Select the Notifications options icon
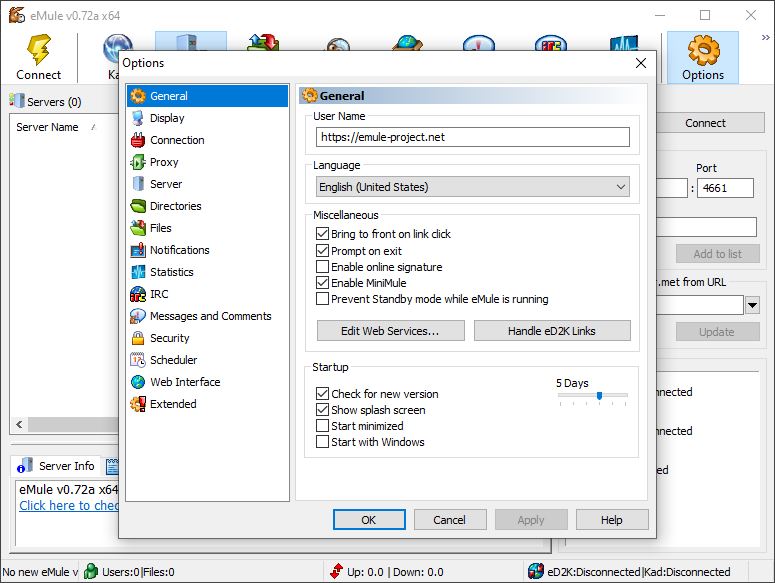 [138, 250]
